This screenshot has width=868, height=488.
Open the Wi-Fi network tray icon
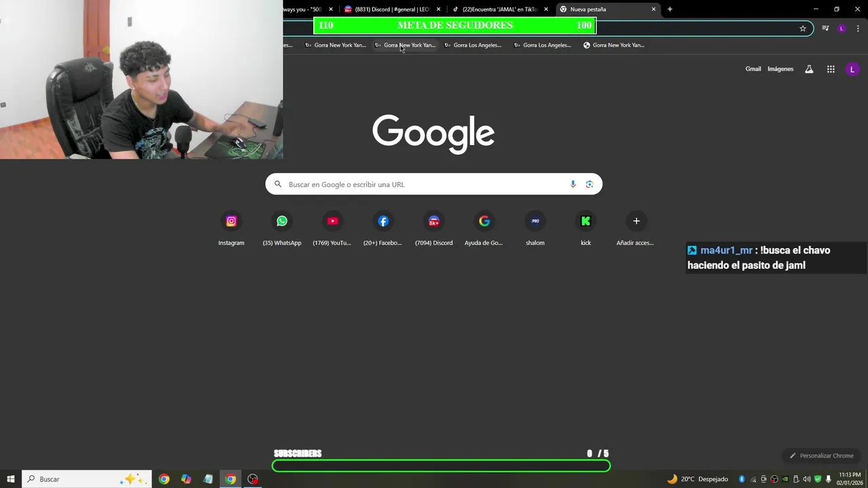[753, 479]
